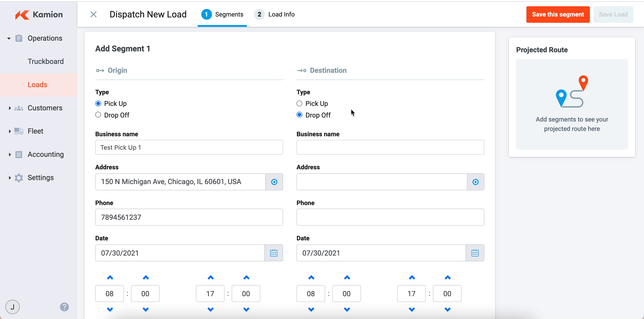Close the Dispatch New Load dialog
Viewport: 644px width, 319px height.
point(93,15)
